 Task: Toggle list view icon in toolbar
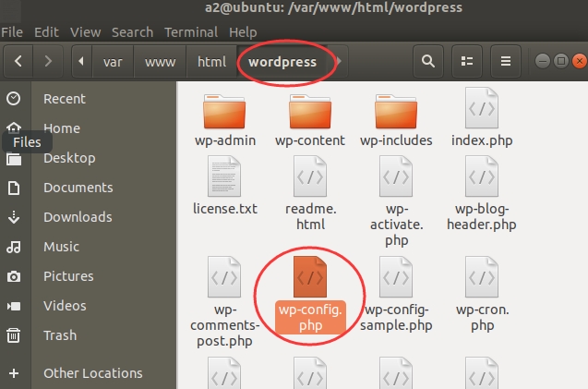[x=466, y=61]
